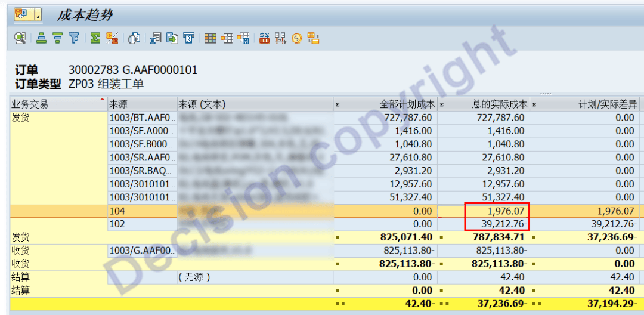
Task: Select the row with source 104
Action: pos(141,211)
